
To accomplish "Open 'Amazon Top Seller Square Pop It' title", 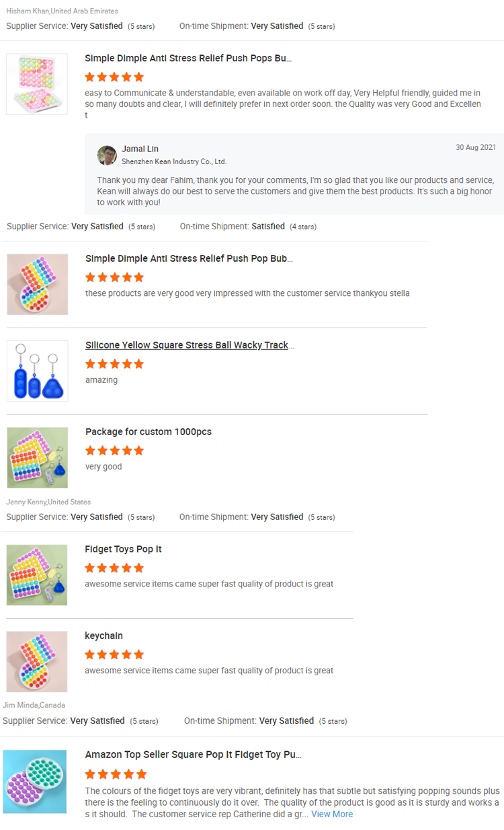I will coord(193,755).
